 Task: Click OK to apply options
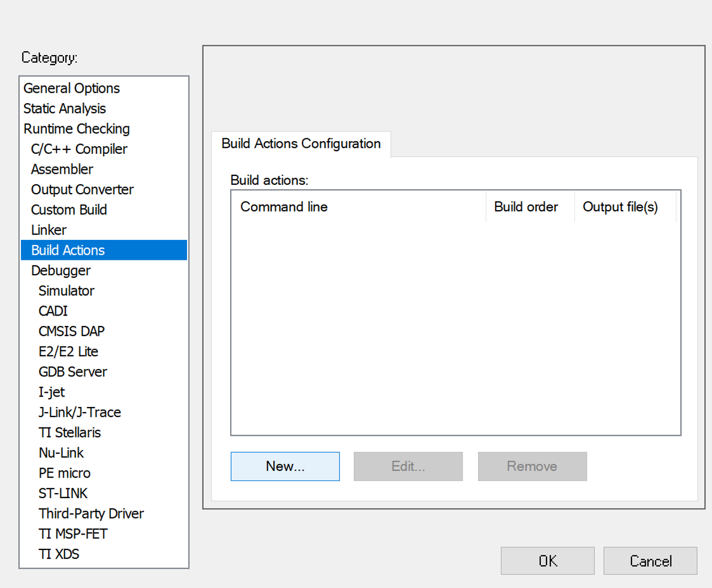point(547,560)
